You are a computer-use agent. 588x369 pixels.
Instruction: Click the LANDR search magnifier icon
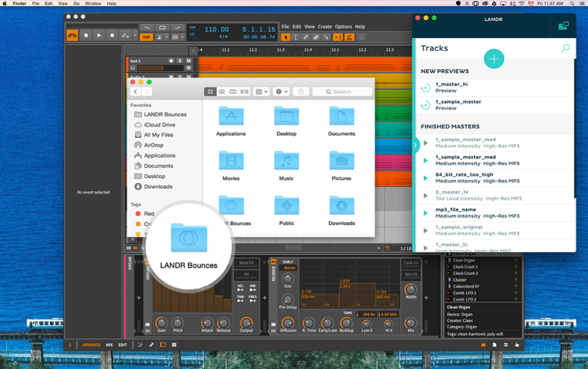point(565,48)
